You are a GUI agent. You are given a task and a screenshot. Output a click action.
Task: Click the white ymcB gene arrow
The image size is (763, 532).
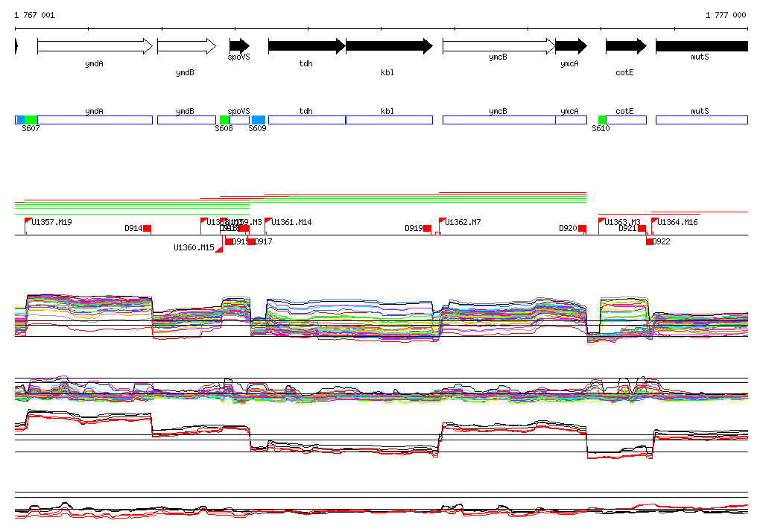498,46
